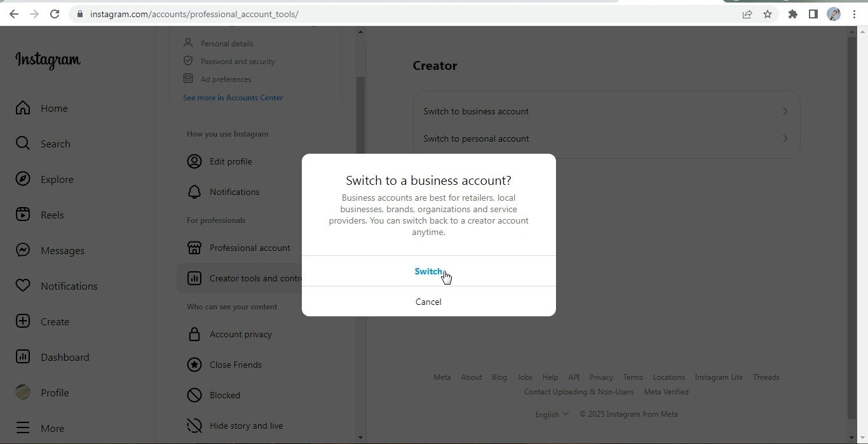868x444 pixels.
Task: Select Professional account settings label
Action: click(x=250, y=248)
